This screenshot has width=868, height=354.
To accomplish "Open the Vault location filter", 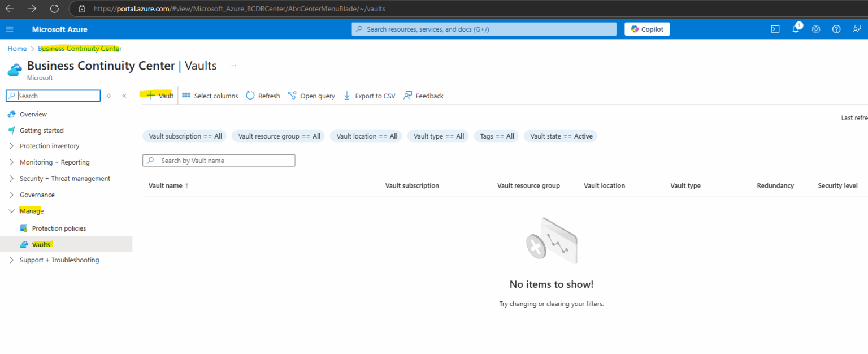I will pos(366,136).
